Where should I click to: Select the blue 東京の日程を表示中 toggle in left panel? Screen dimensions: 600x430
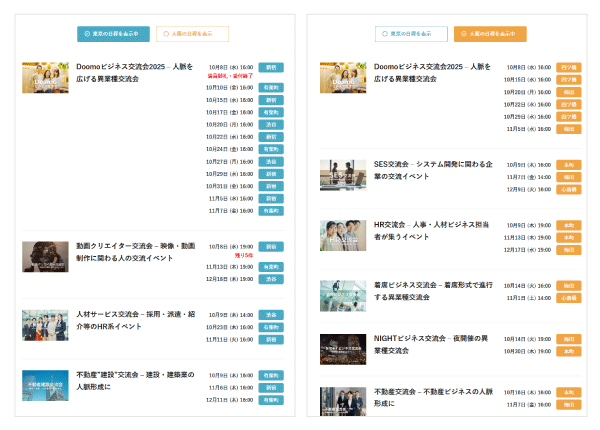tap(113, 34)
